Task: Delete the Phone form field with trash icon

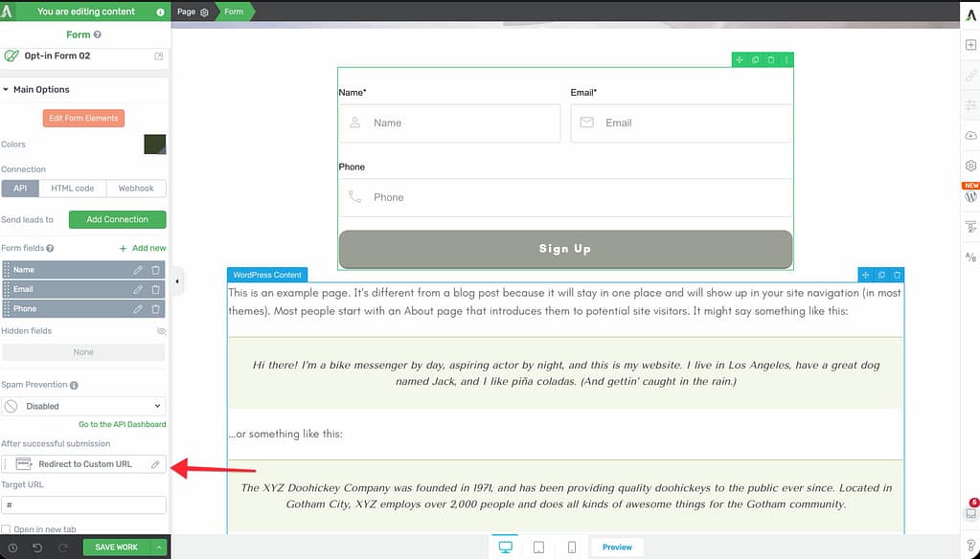Action: (155, 309)
